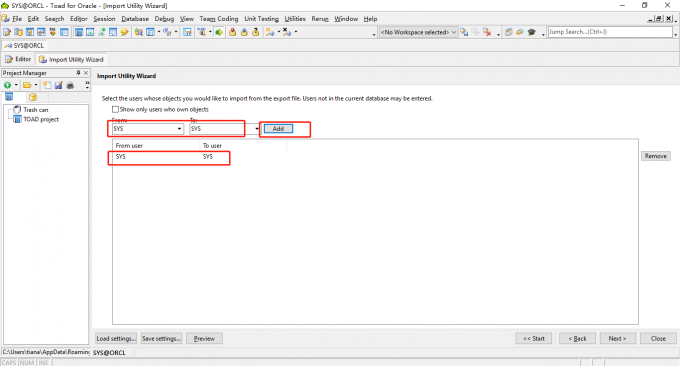
Task: Click the wizard Close button
Action: click(658, 338)
